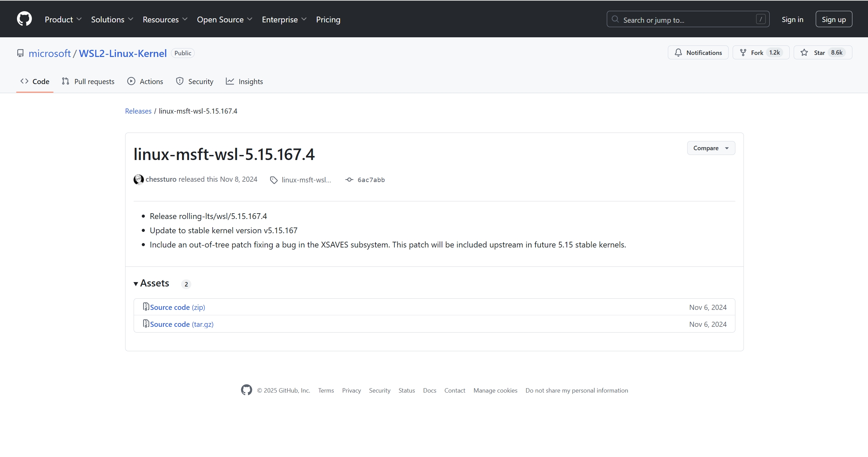Collapse the Assets section
Image resolution: width=868 pixels, height=457 pixels.
[151, 283]
